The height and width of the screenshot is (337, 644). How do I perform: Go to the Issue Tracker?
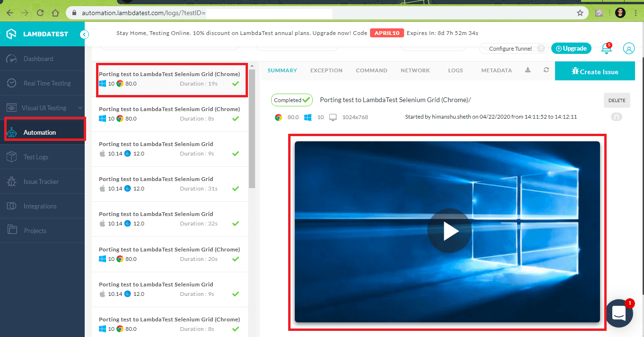(x=41, y=181)
